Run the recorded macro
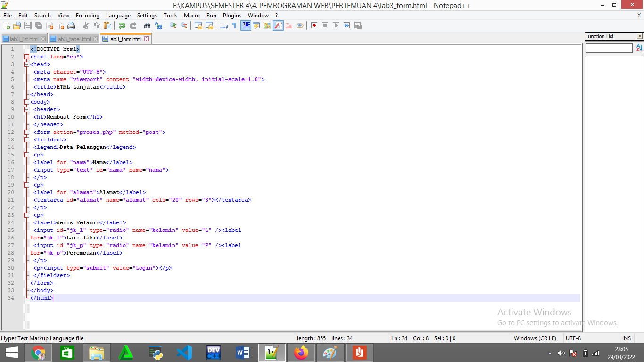The height and width of the screenshot is (362, 644). tap(336, 25)
